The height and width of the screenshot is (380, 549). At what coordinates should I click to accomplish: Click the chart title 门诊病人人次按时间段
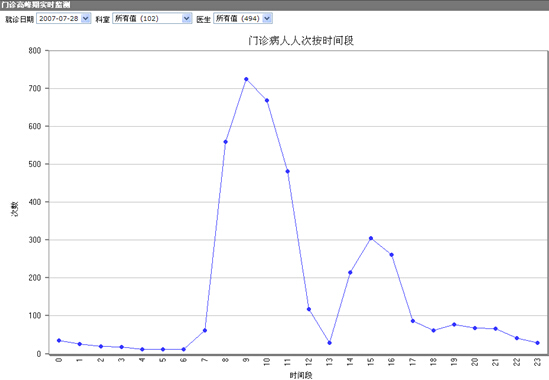pyautogui.click(x=301, y=41)
